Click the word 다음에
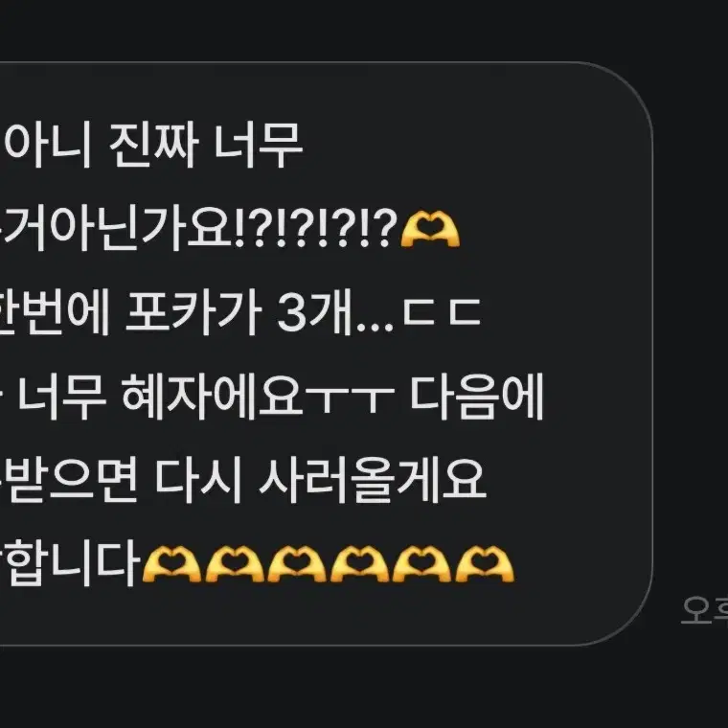728x728 pixels. [x=477, y=397]
